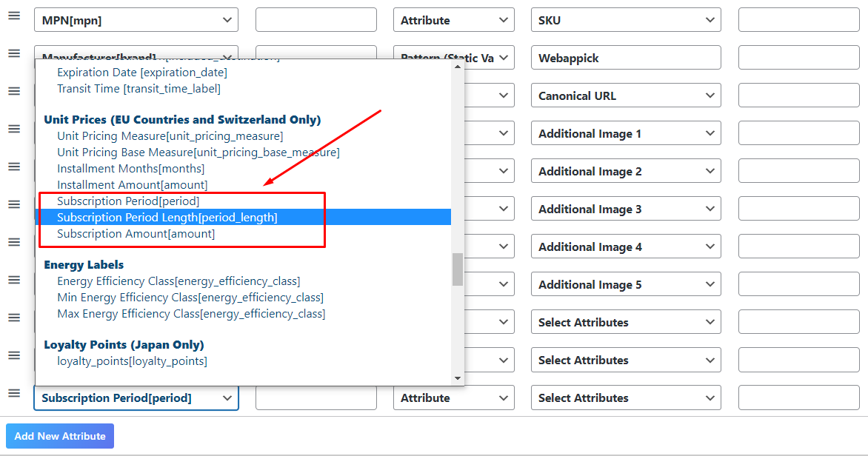Choose Subscription Amount[amount] from list
This screenshot has height=456, width=868.
(136, 234)
